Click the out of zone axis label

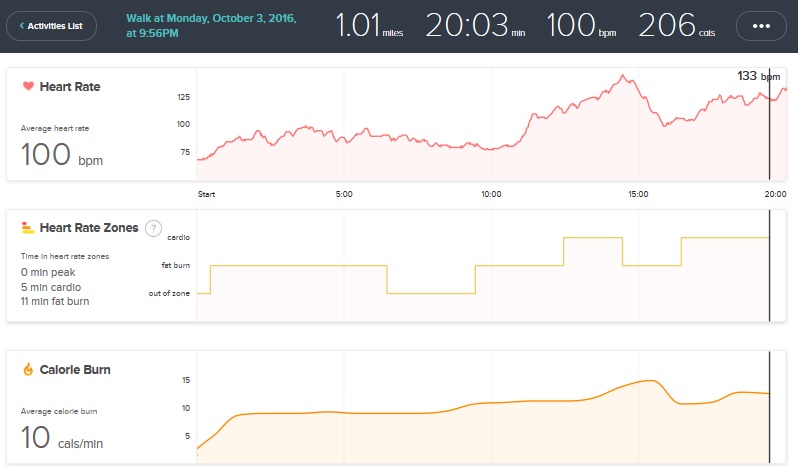click(x=172, y=293)
